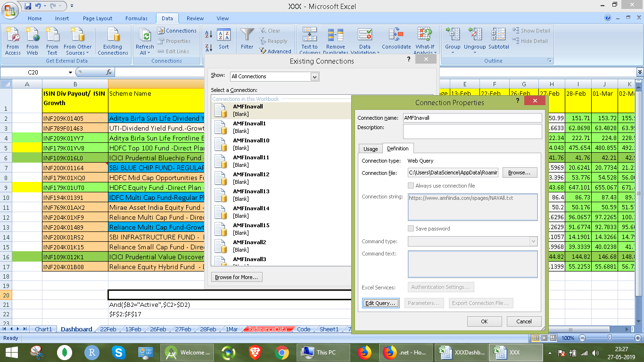Click the Connections button in ribbon
The width and height of the screenshot is (644, 362).
coord(176,31)
